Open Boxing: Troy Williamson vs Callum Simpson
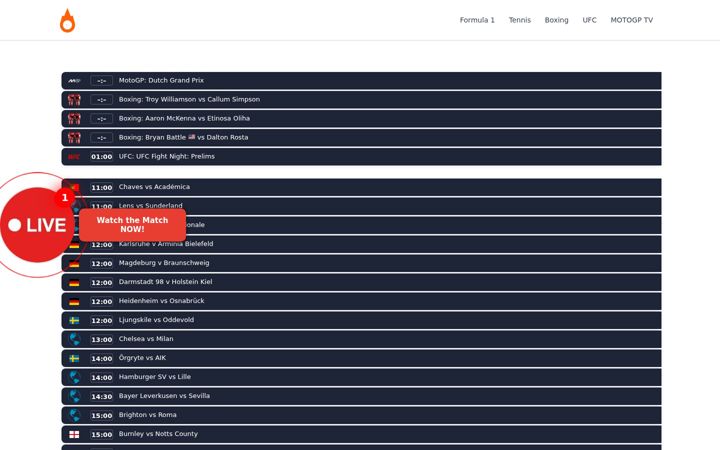 click(361, 100)
